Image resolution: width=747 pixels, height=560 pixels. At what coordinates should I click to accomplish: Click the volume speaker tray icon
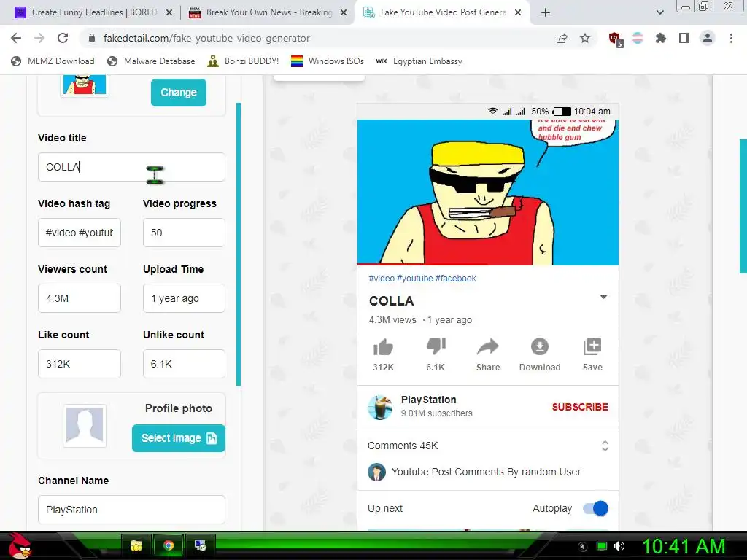[x=619, y=546]
